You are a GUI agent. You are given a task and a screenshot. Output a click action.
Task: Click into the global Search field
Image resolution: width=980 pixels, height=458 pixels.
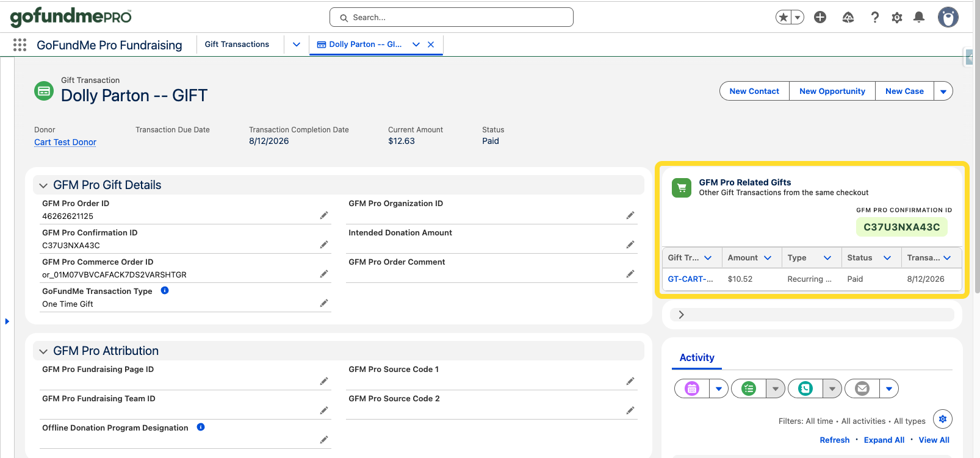click(x=452, y=17)
